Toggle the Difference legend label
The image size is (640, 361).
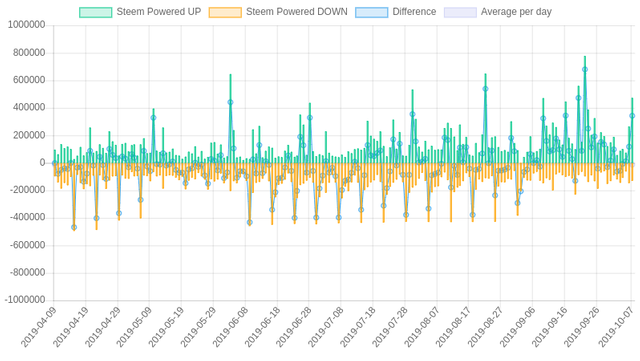point(414,12)
